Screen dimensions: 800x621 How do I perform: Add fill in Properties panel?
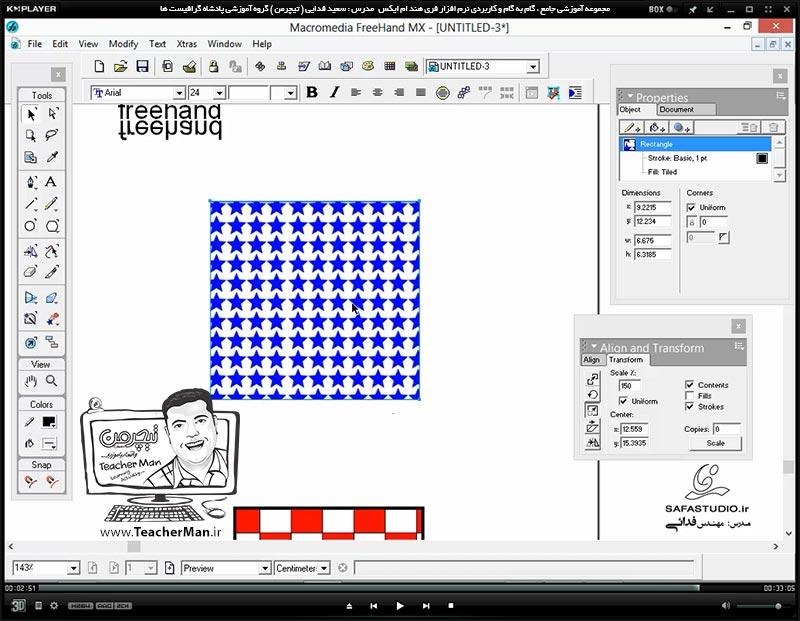[x=656, y=128]
